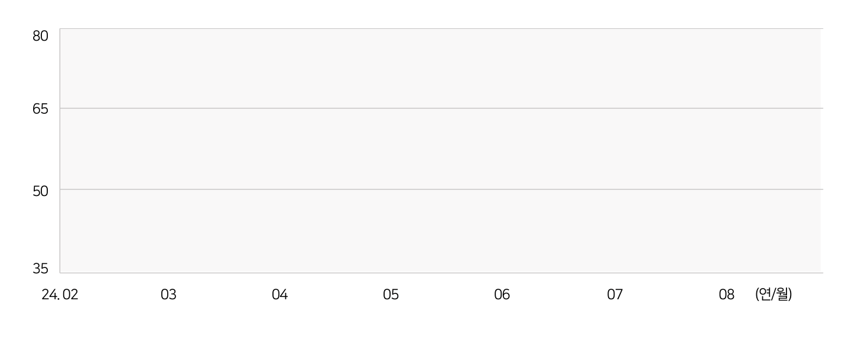Select the 04 month axis label
The image size is (868, 340).
coord(279,295)
